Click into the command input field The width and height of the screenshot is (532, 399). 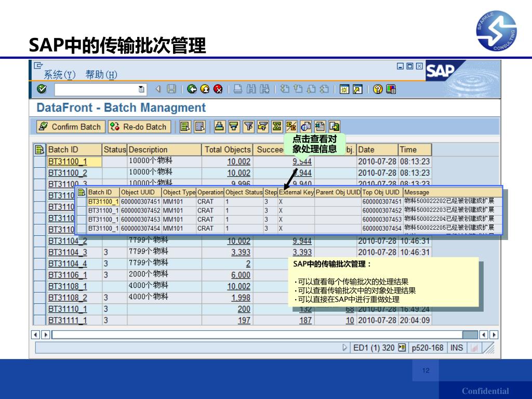pyautogui.click(x=96, y=89)
